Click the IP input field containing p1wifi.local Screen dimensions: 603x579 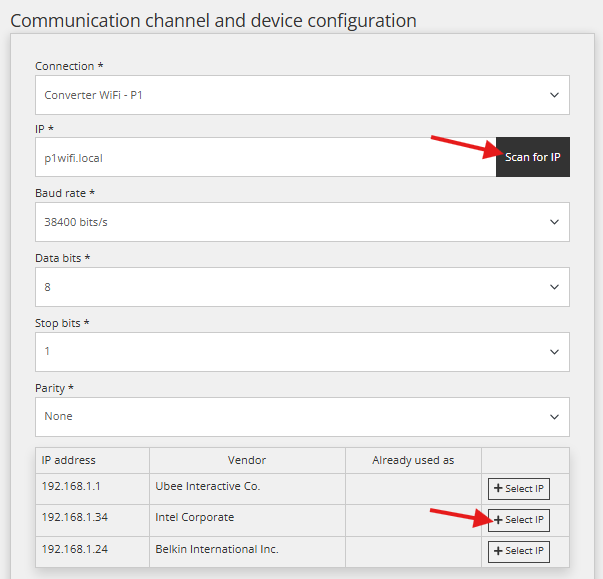pos(266,157)
